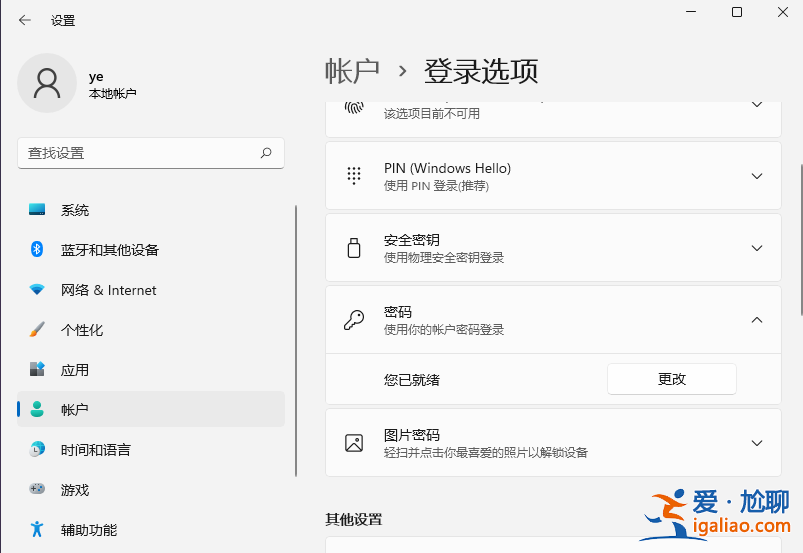Expand the 安全密钥 section chevron
This screenshot has height=553, width=803.
(757, 248)
